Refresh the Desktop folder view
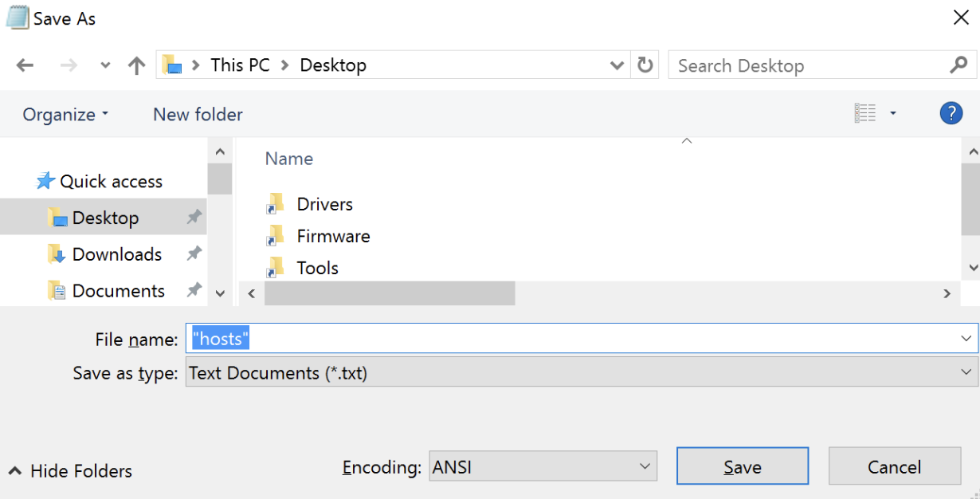The height and width of the screenshot is (499, 980). [x=645, y=65]
